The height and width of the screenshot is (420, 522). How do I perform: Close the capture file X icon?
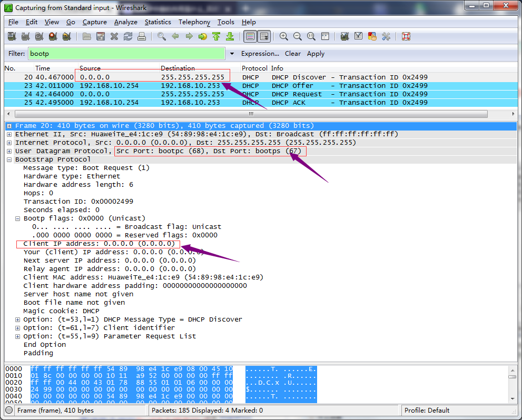click(114, 36)
